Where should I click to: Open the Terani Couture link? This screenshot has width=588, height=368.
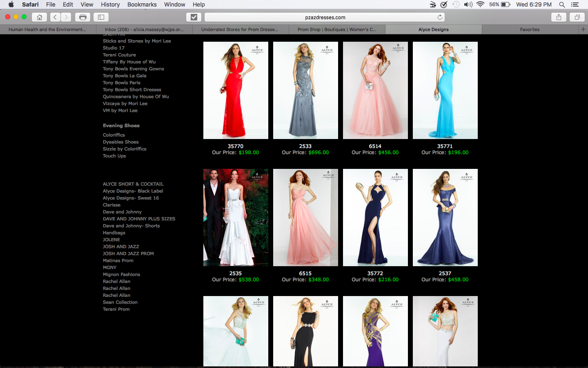click(x=119, y=55)
